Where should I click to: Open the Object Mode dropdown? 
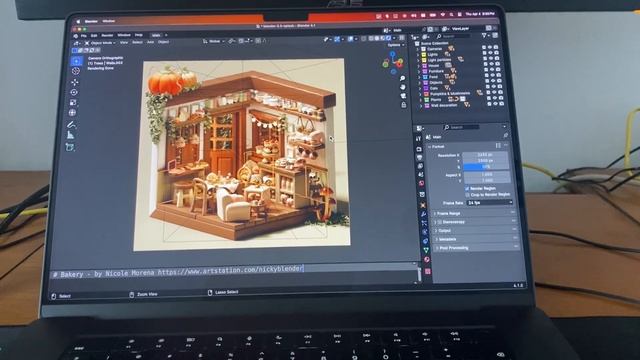[100, 42]
